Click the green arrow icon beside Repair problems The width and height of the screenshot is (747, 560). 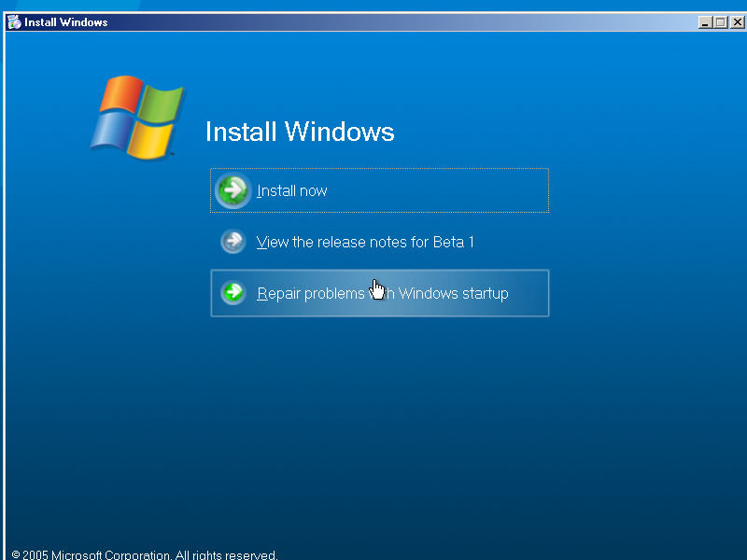(233, 292)
